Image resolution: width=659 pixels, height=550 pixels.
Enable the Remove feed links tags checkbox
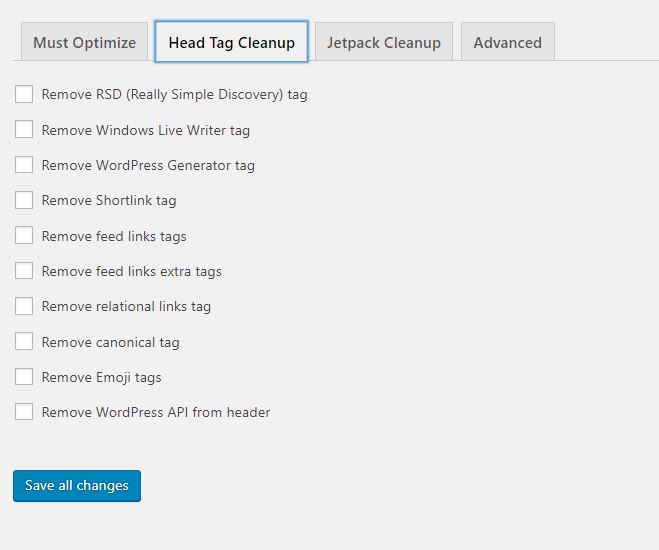point(24,236)
